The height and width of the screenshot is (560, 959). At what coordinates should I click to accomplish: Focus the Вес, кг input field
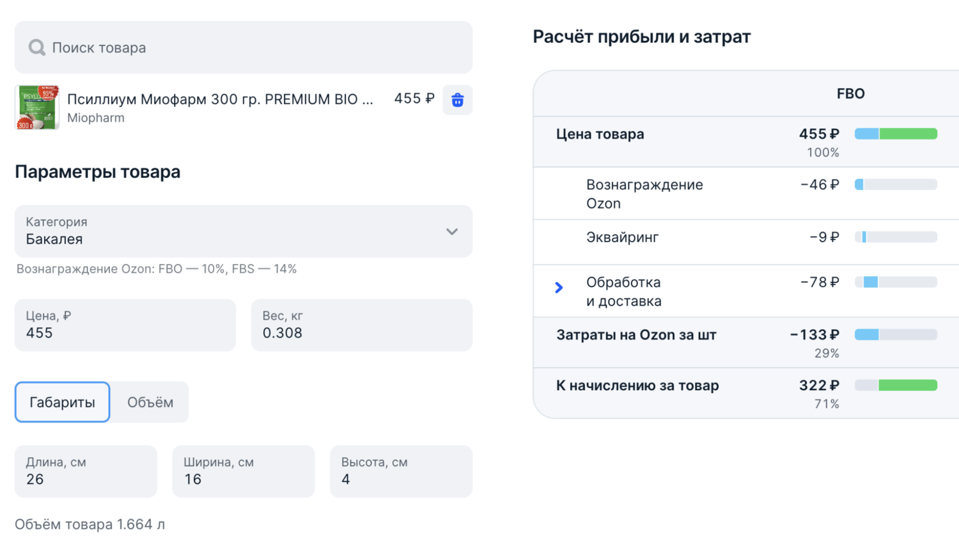point(361,325)
